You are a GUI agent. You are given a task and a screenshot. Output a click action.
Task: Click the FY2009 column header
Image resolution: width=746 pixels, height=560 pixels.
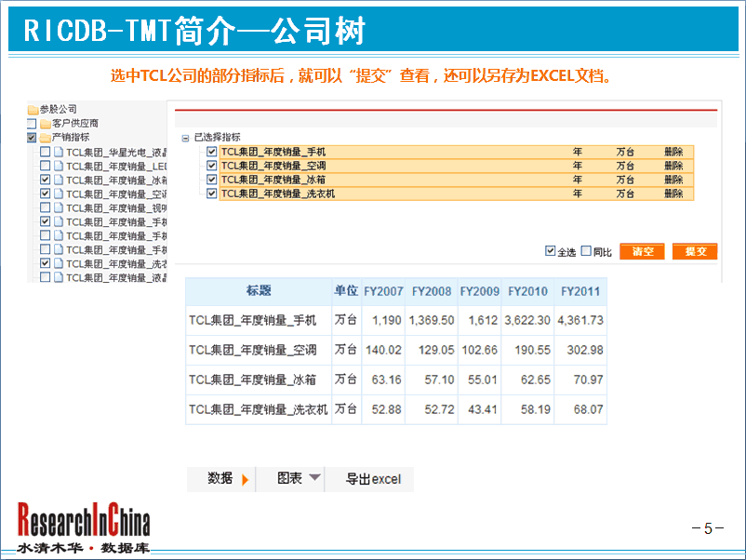[480, 291]
